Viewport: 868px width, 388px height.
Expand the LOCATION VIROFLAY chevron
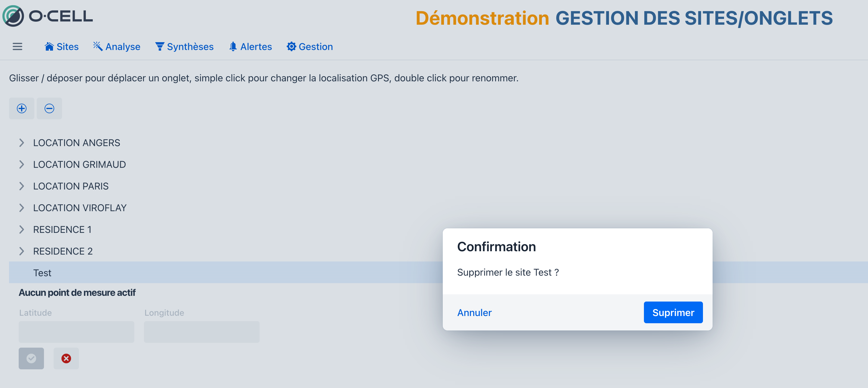click(x=22, y=208)
